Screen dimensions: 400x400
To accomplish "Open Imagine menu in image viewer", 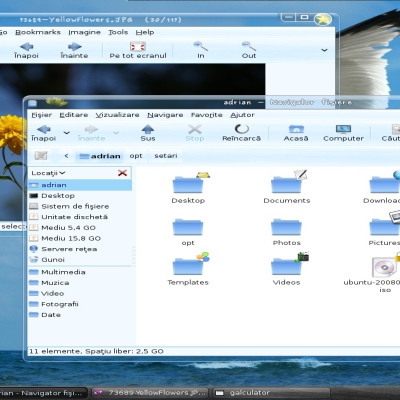I will click(x=84, y=32).
